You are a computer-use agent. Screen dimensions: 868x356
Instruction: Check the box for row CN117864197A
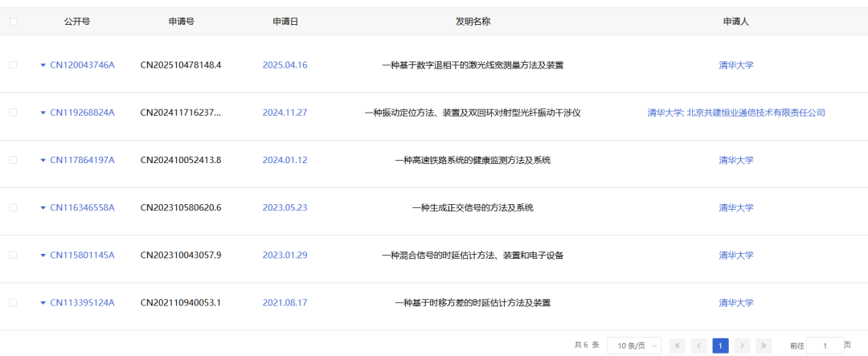tap(14, 160)
